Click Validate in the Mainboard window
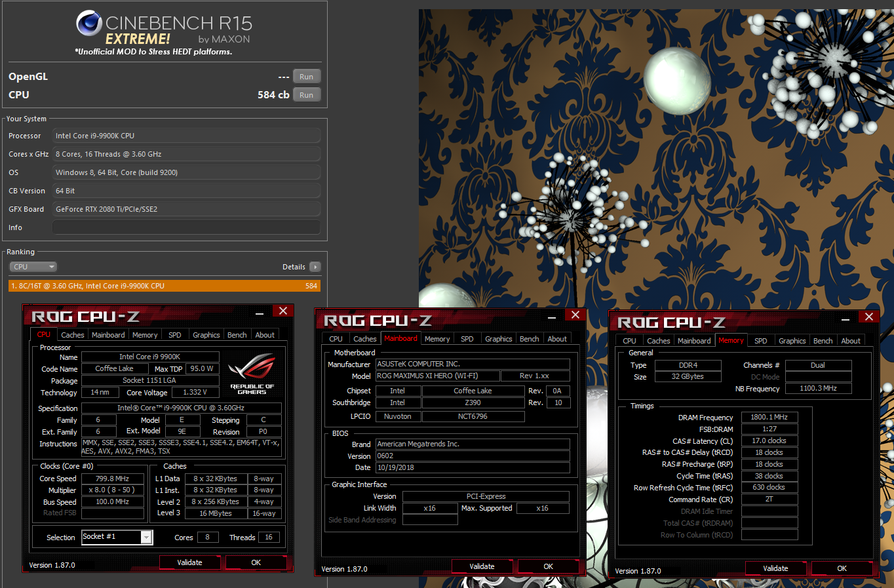This screenshot has width=894, height=588. point(482,566)
